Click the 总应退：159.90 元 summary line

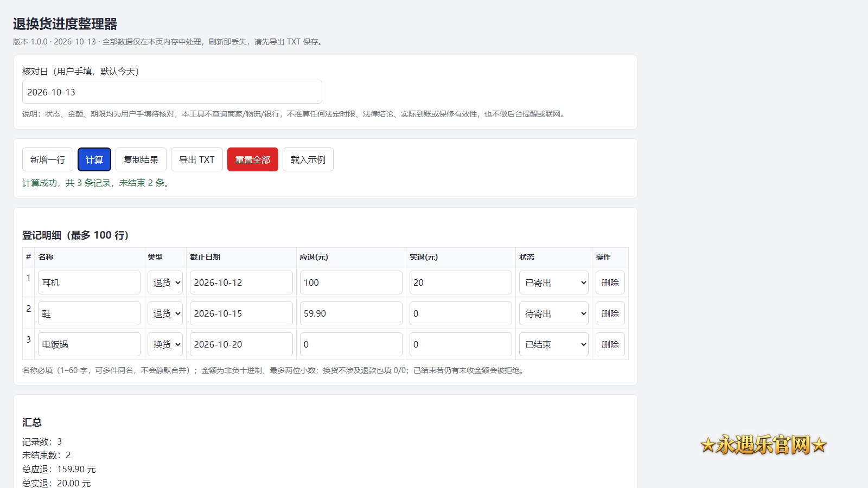coord(59,469)
